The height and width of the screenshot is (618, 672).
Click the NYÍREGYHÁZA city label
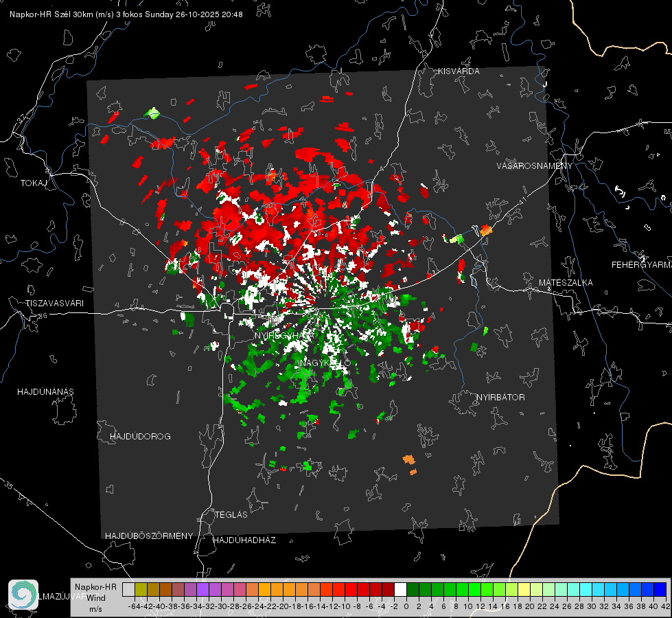[x=283, y=335]
